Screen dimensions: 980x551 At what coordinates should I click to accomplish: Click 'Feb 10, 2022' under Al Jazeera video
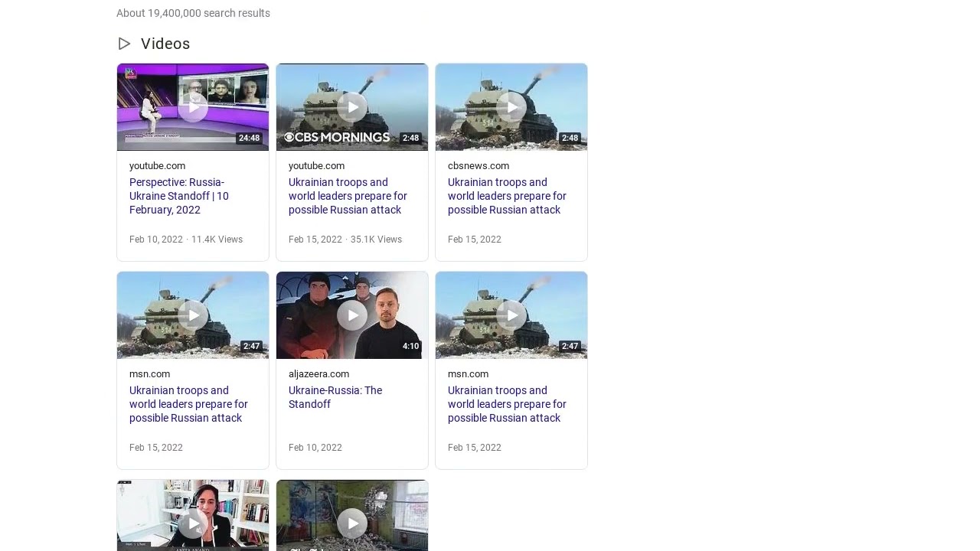coord(315,448)
